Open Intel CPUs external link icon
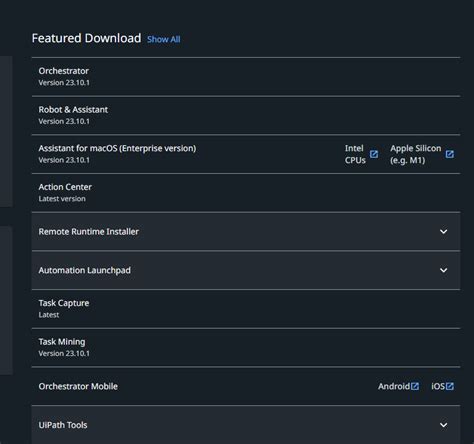The height and width of the screenshot is (444, 474). coord(374,154)
